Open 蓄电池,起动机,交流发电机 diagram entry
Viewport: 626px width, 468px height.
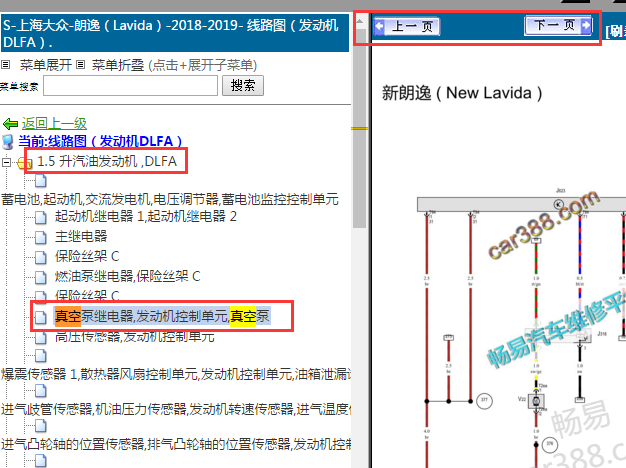(170, 199)
